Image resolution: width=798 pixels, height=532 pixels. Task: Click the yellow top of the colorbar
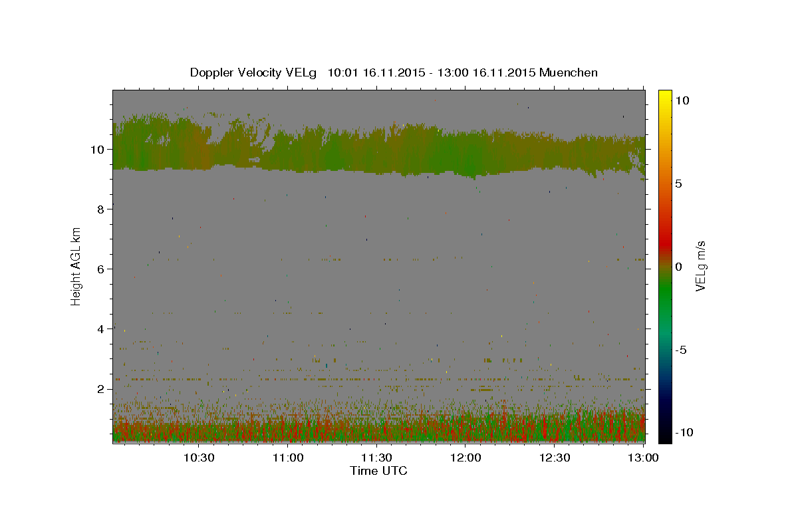[665, 98]
